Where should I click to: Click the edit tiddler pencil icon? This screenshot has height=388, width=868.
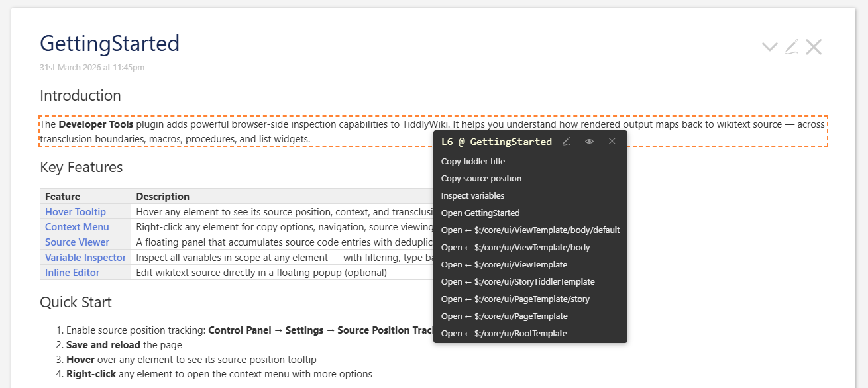[x=792, y=47]
